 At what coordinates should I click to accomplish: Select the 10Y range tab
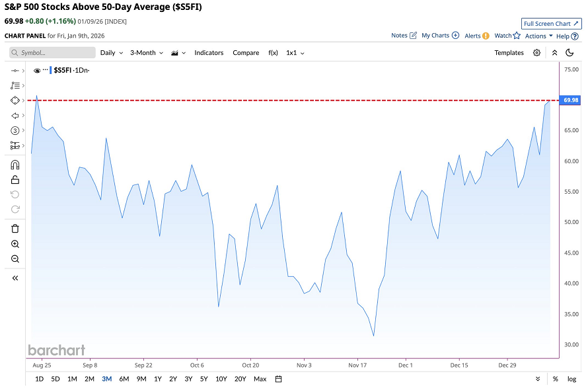(x=221, y=379)
